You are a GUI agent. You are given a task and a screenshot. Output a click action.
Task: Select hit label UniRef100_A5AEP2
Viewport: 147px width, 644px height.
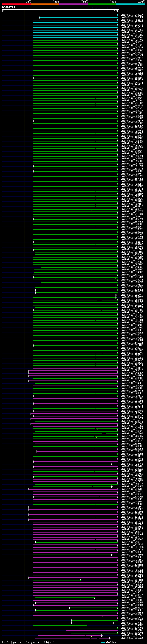click(x=132, y=499)
